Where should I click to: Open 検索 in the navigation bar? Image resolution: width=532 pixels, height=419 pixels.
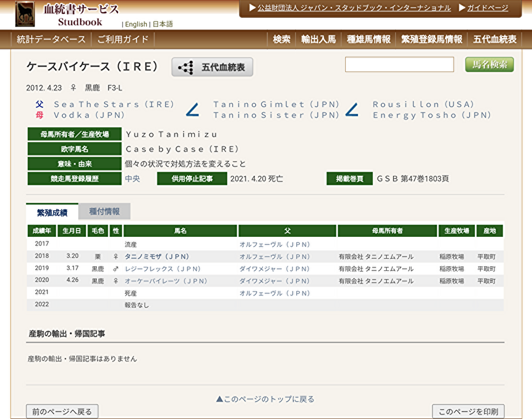click(282, 39)
